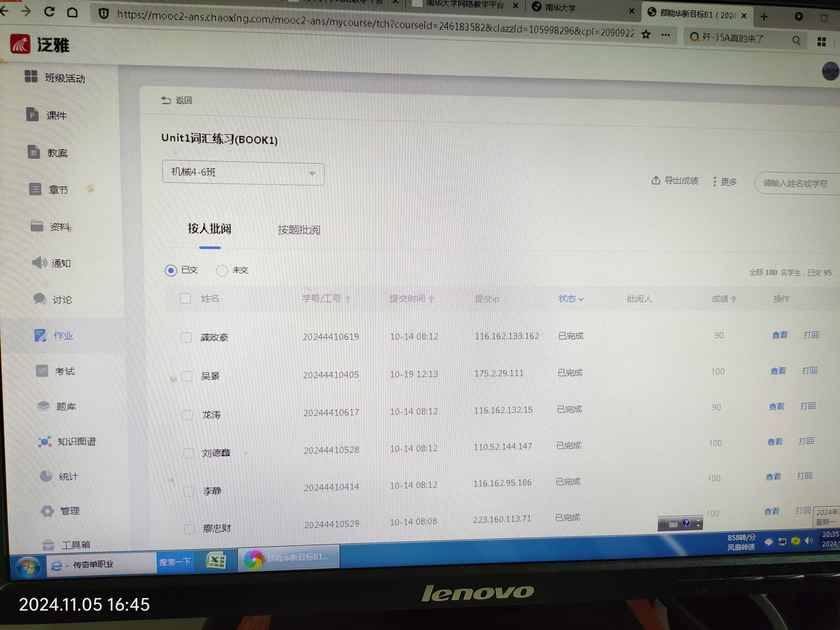Check the select-all checkbox beside 姓名
Screen dimensions: 840x630
[x=185, y=298]
